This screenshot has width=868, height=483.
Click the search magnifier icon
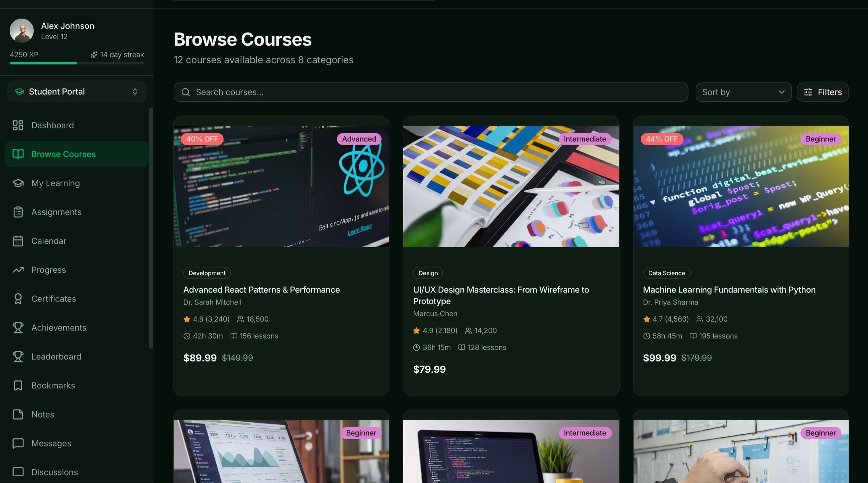[x=186, y=92]
